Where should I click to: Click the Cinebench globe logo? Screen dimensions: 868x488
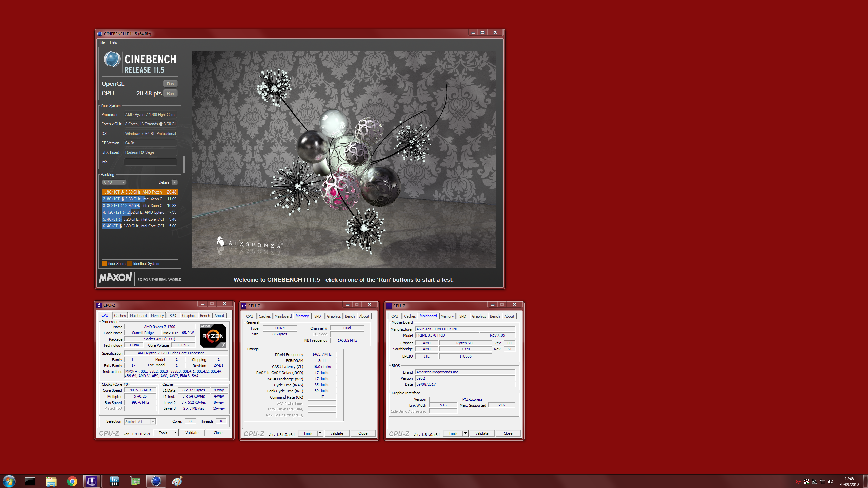click(x=112, y=59)
